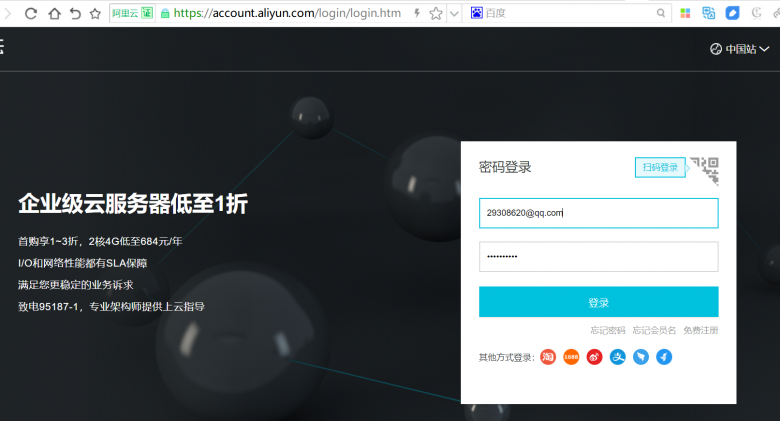Click the 满足您更稳定的业务诉求 line
This screenshot has height=421, width=780.
point(76,285)
